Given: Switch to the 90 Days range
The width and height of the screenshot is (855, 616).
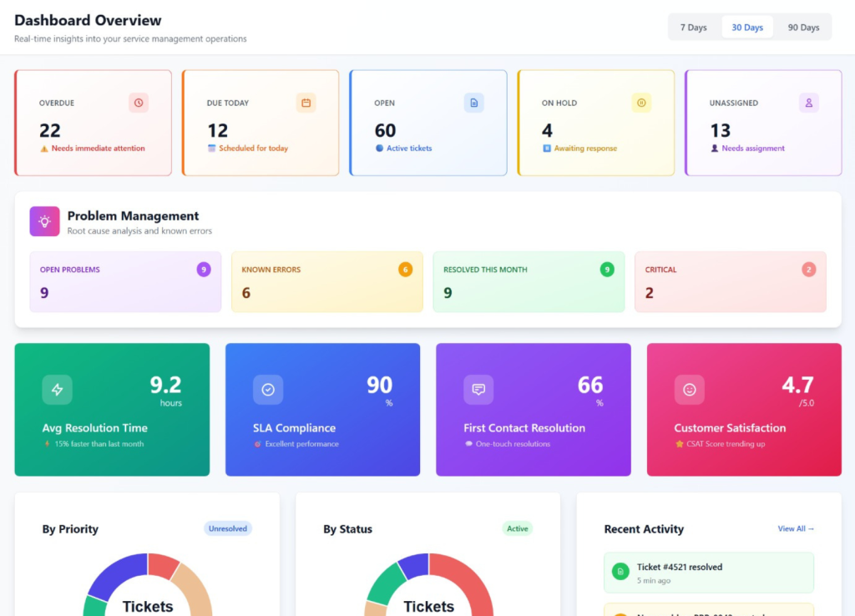Looking at the screenshot, I should click(x=803, y=28).
